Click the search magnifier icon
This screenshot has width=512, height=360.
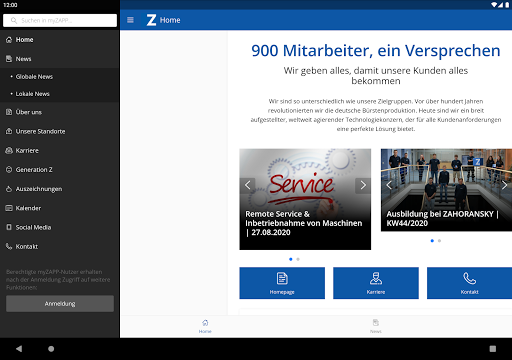(x=14, y=20)
